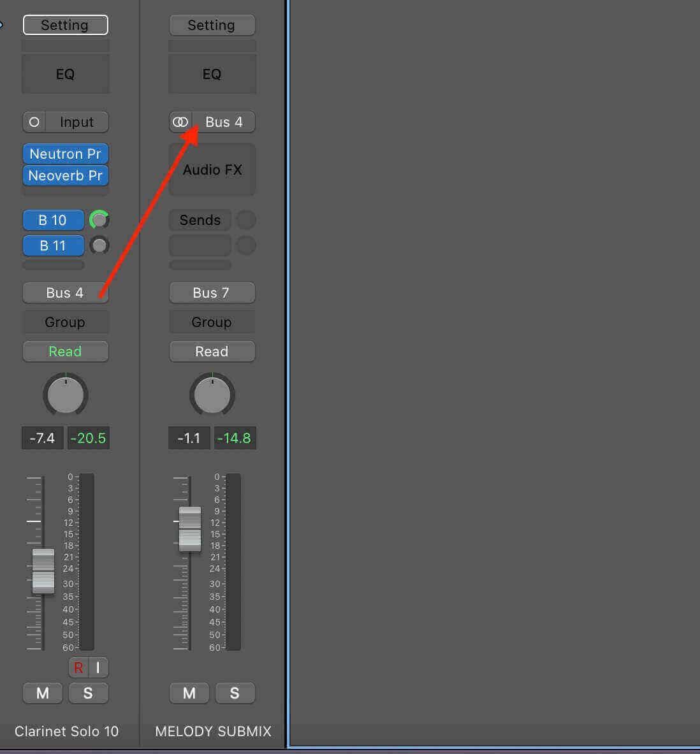Open the B 11 send slot
The height and width of the screenshot is (754, 700).
coord(53,246)
